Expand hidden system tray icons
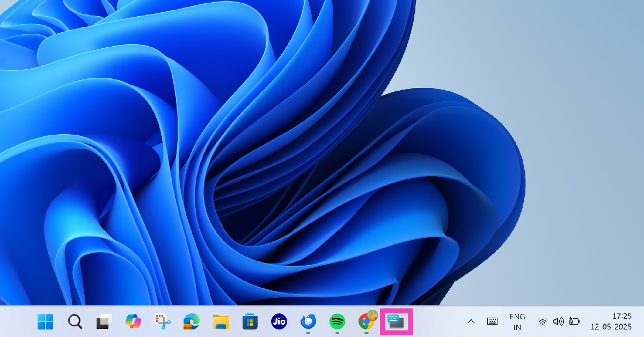The image size is (644, 337). click(x=471, y=322)
